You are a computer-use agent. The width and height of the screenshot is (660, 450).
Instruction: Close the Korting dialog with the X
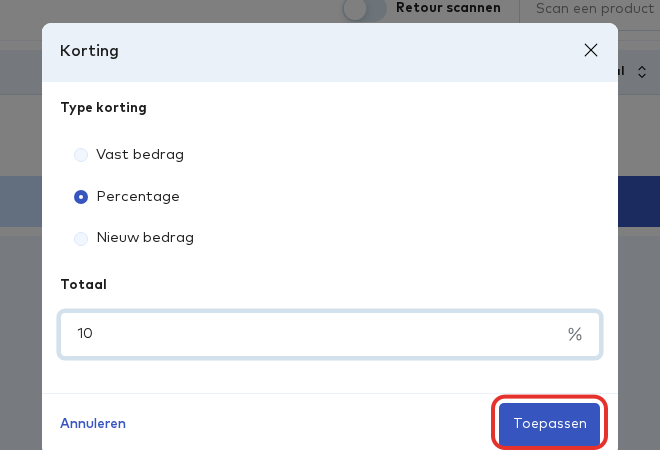coord(591,50)
